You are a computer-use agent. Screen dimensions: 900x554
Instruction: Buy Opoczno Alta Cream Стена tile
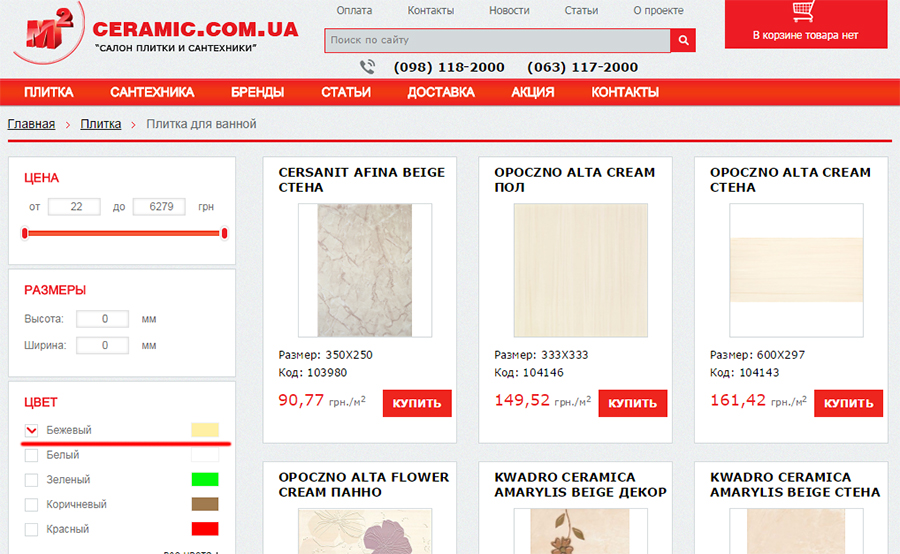848,403
